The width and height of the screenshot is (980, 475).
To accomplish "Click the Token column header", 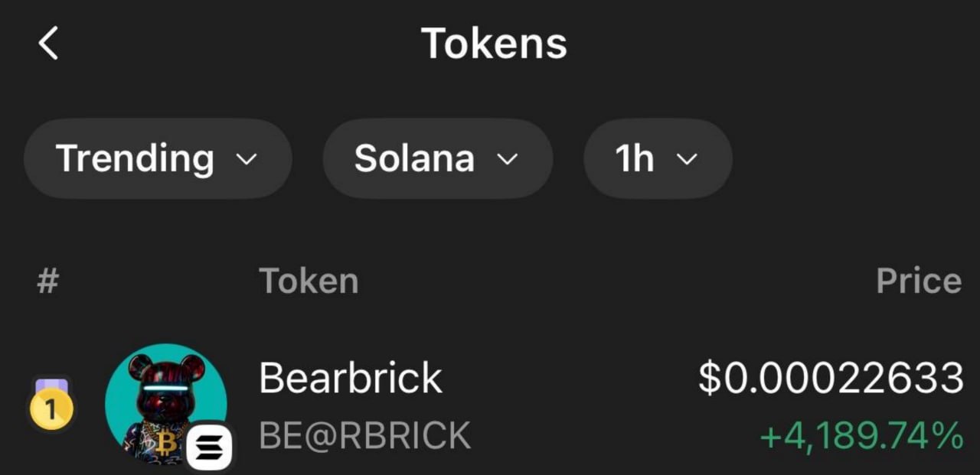I will (309, 281).
